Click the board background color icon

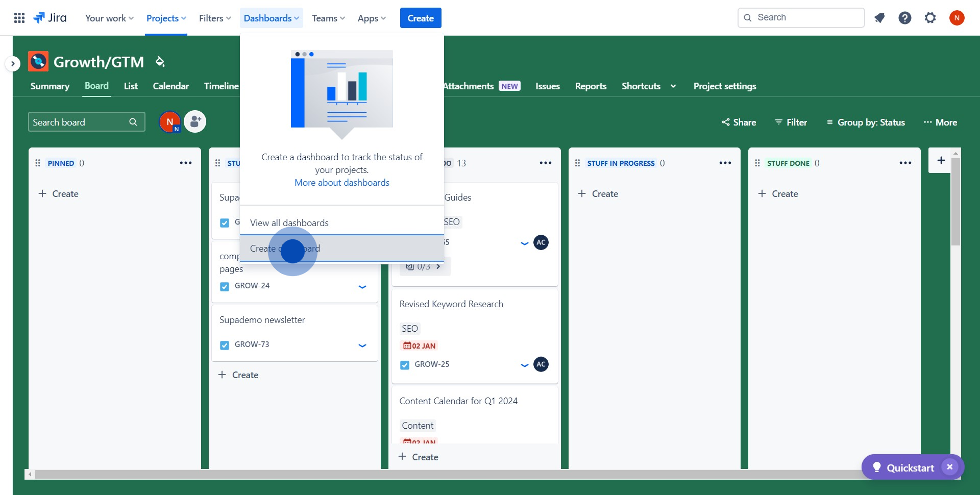coord(160,62)
